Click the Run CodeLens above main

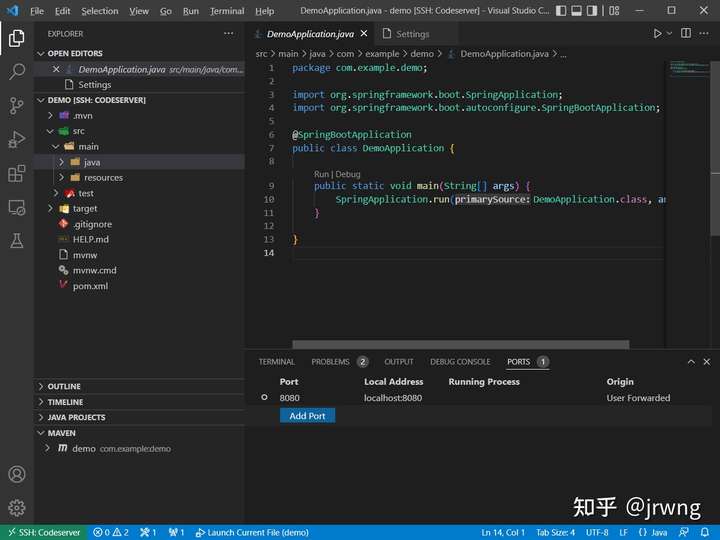tap(321, 174)
